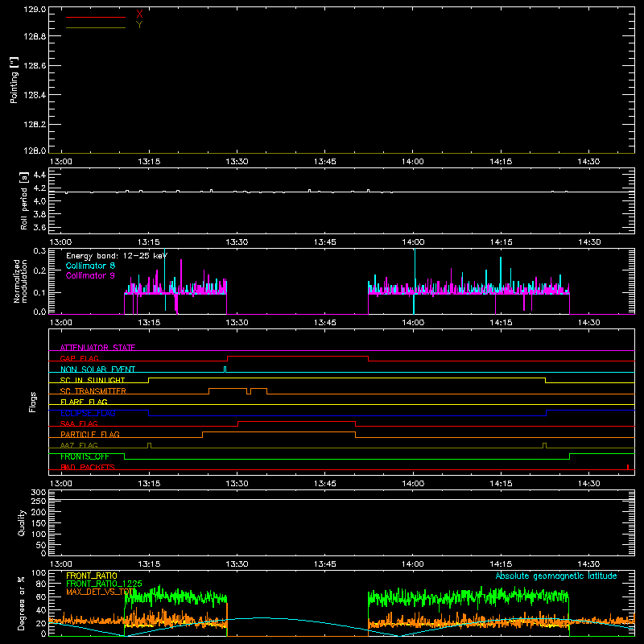Click the NON_SOLAR_EVENT spike near 13:28
Viewport: 644px width, 644px height.
[225, 369]
